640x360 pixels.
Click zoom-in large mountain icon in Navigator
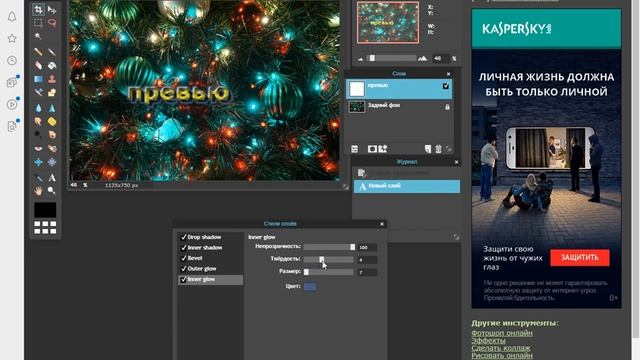422,58
